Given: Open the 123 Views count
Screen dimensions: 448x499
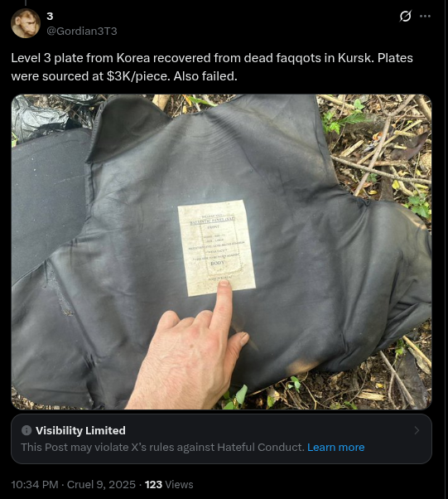Looking at the screenshot, I should (169, 484).
